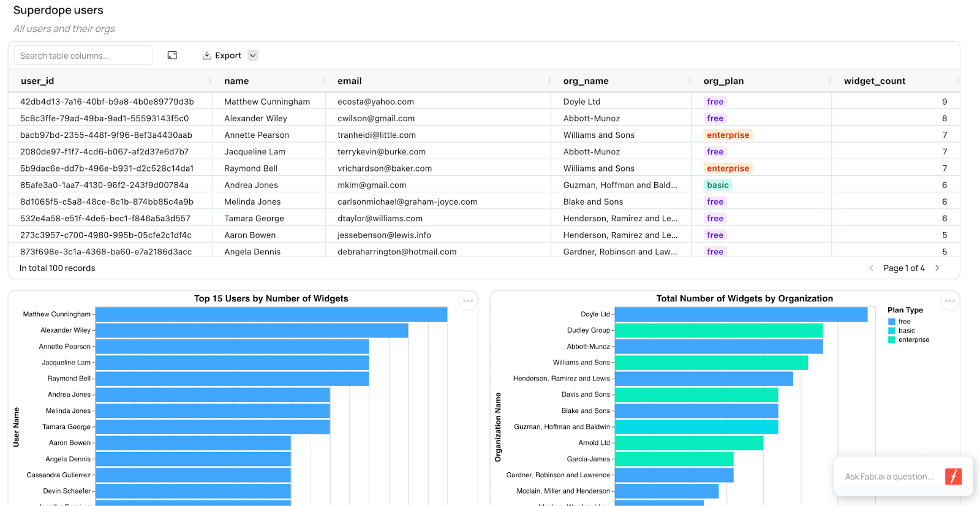The image size is (980, 506).
Task: Type in the Search table columns field
Action: 83,56
